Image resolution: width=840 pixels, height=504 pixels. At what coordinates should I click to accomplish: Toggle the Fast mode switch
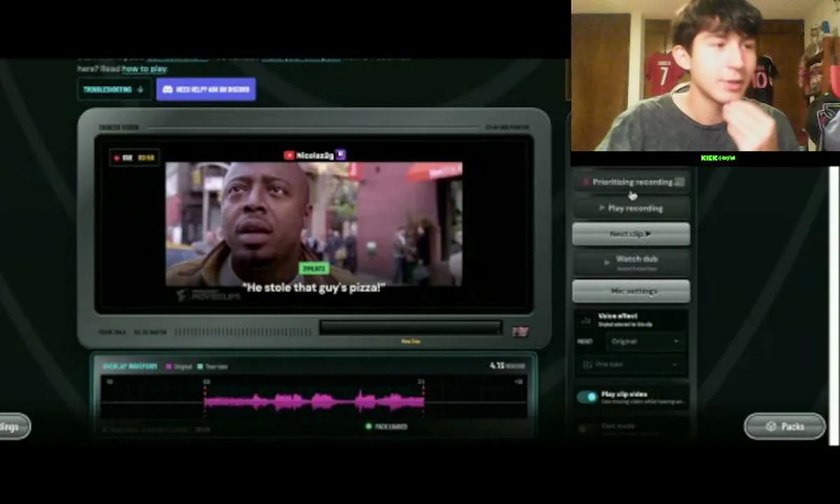pos(586,427)
